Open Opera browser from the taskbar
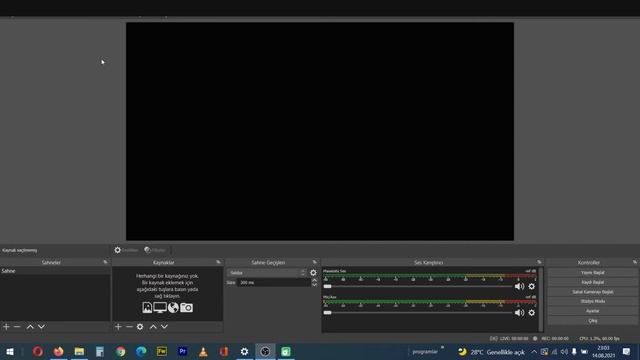The height and width of the screenshot is (360, 640). 38,351
